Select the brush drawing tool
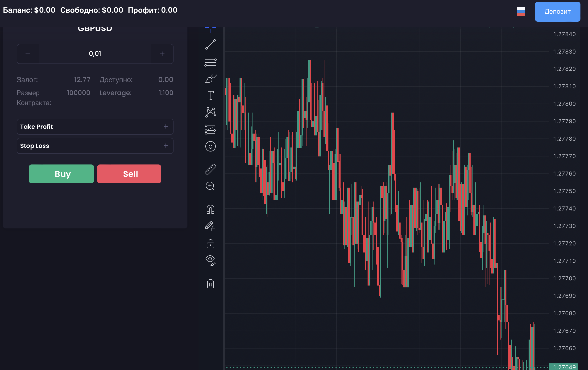The height and width of the screenshot is (370, 588). tap(211, 78)
